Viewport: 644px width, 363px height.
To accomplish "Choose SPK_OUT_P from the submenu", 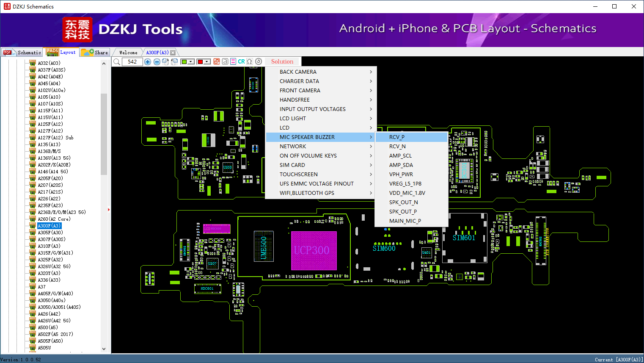I will (412, 212).
